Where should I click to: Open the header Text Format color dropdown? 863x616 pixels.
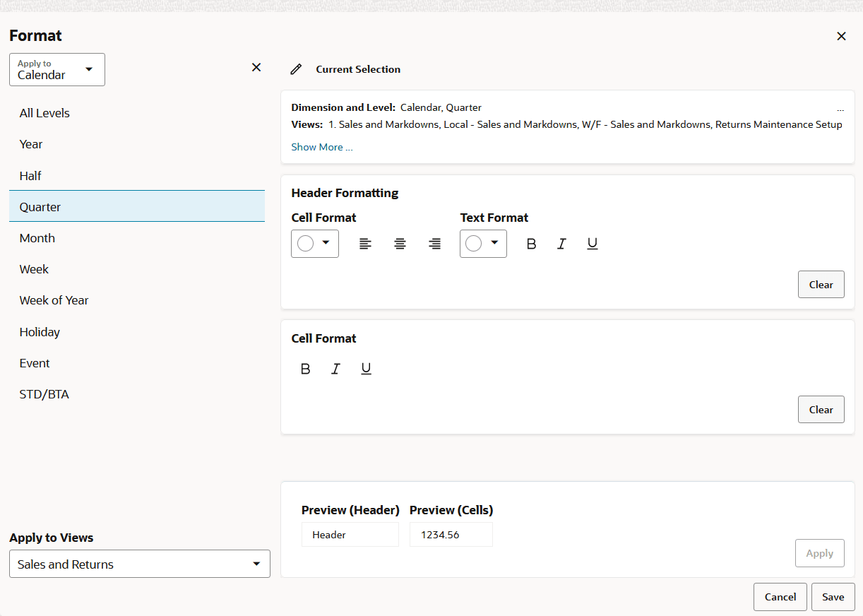483,244
